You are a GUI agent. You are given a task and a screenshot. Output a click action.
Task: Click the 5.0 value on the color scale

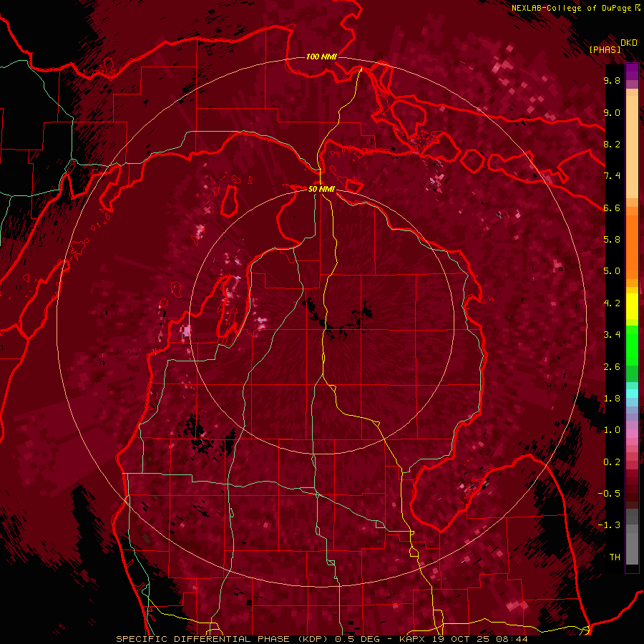pyautogui.click(x=612, y=271)
